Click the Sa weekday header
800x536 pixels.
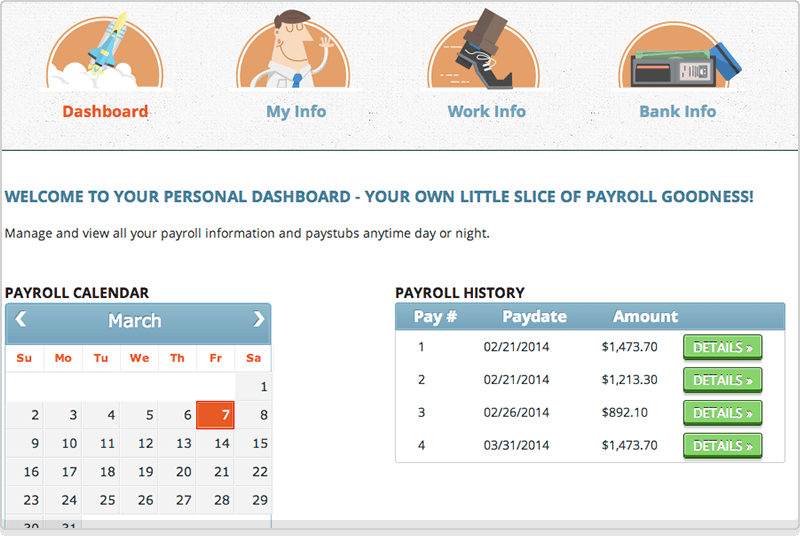pyautogui.click(x=254, y=358)
